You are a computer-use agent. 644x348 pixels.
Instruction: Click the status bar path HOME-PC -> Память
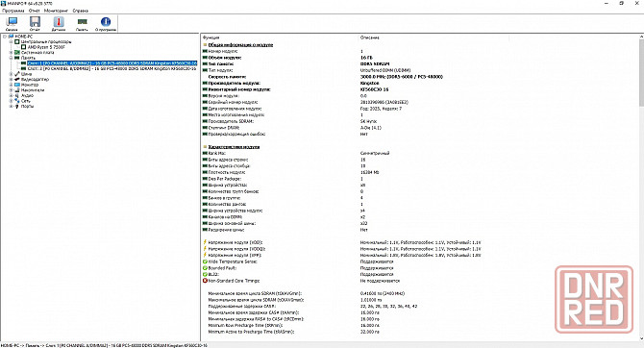(x=105, y=345)
